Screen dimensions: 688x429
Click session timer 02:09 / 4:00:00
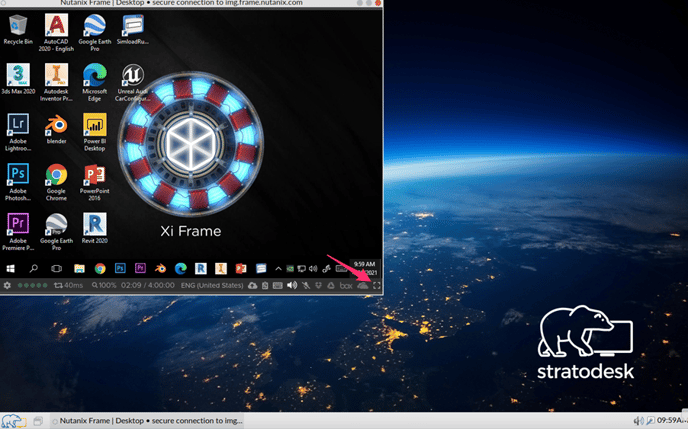pyautogui.click(x=148, y=285)
